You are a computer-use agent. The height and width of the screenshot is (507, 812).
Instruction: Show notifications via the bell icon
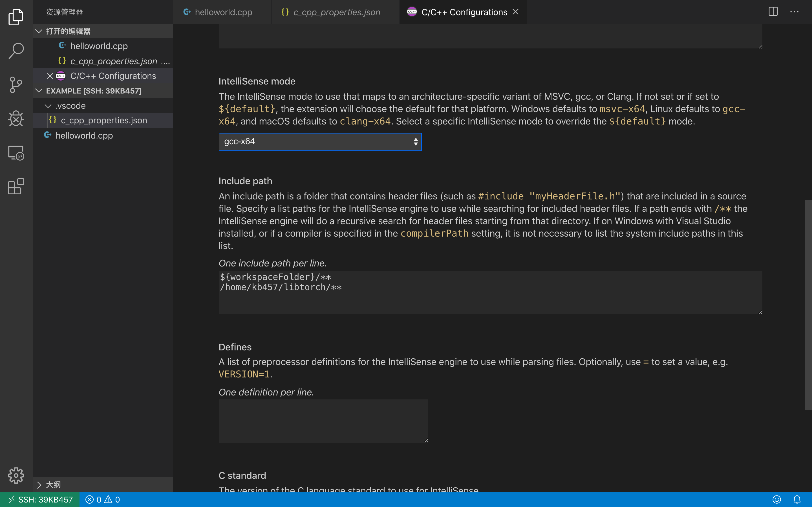797,500
